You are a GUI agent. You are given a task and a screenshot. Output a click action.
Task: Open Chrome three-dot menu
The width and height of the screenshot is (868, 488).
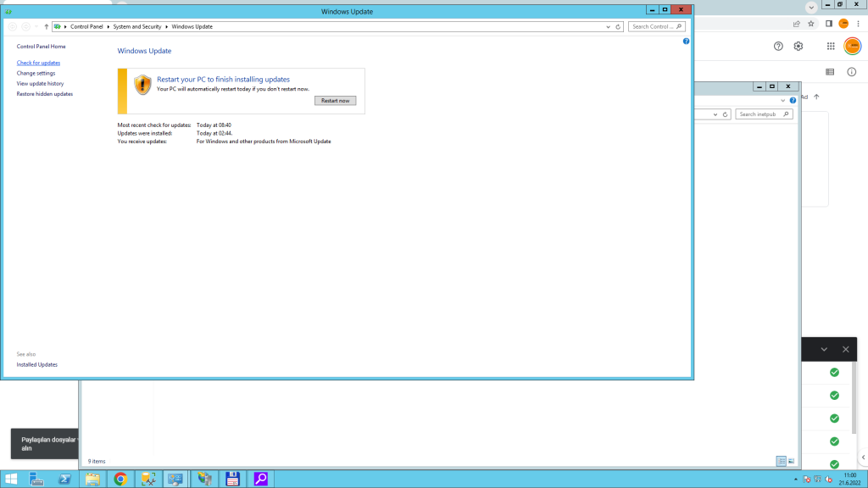coord(858,23)
